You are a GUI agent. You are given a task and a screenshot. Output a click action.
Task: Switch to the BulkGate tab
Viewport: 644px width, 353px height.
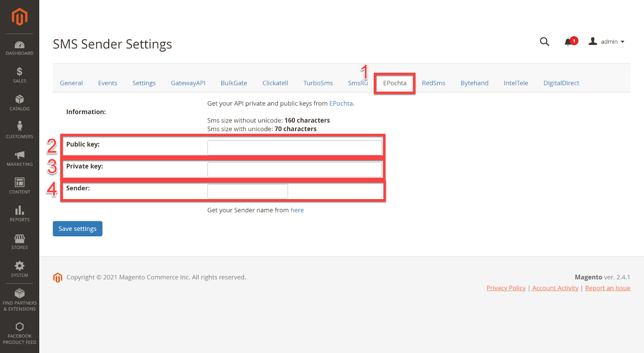click(x=234, y=83)
